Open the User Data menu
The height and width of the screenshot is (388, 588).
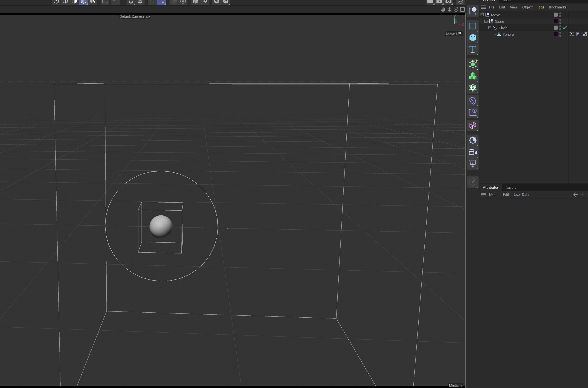point(521,195)
